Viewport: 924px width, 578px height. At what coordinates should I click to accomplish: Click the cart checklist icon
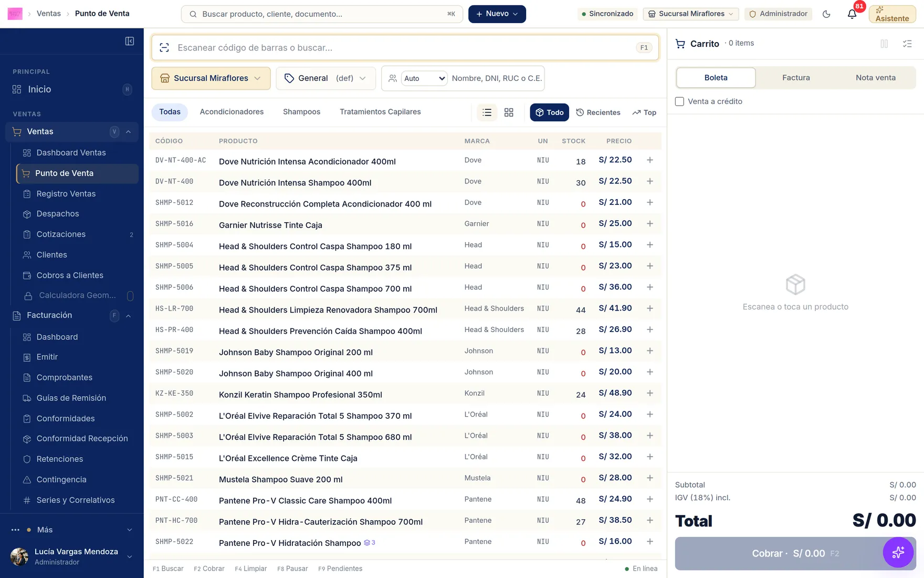[x=907, y=44]
